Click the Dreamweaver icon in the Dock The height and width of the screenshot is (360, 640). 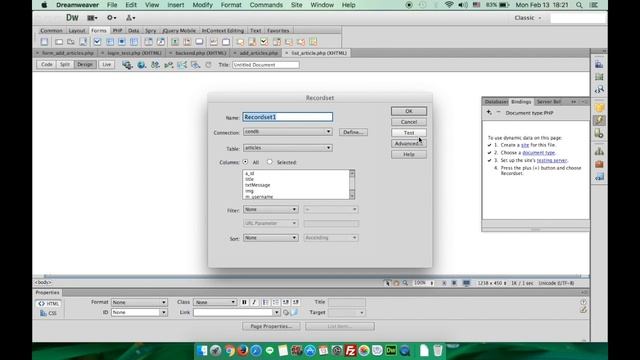[391, 351]
